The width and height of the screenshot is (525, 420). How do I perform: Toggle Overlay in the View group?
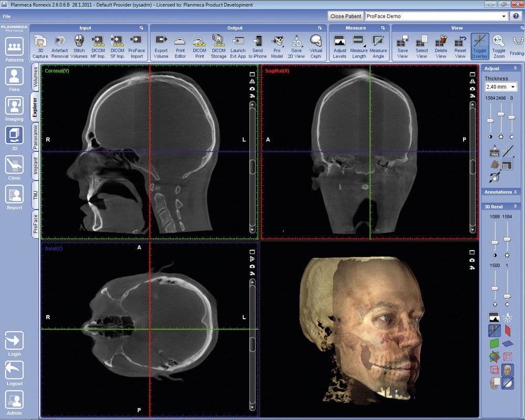point(479,46)
